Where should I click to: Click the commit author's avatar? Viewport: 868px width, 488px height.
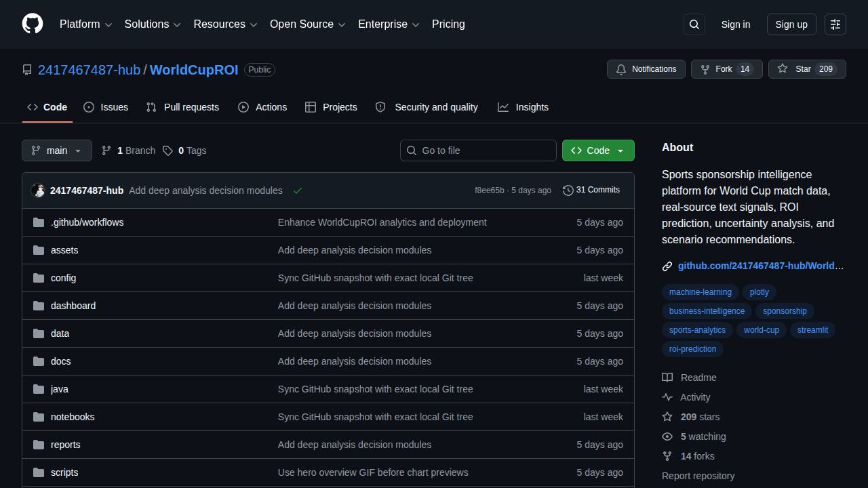[38, 190]
